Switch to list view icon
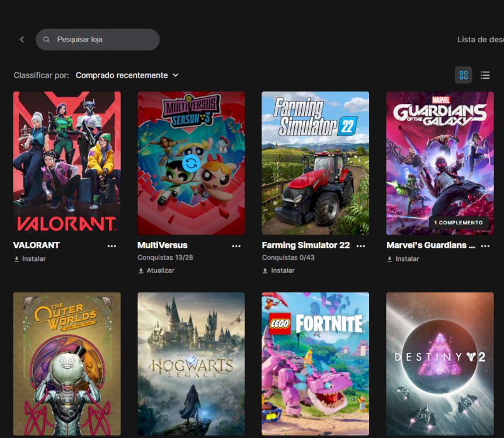 point(485,75)
